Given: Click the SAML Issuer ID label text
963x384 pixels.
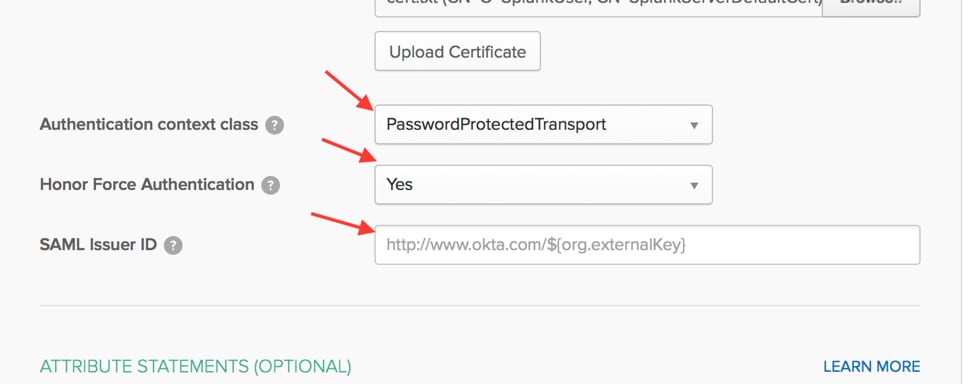Looking at the screenshot, I should (98, 245).
